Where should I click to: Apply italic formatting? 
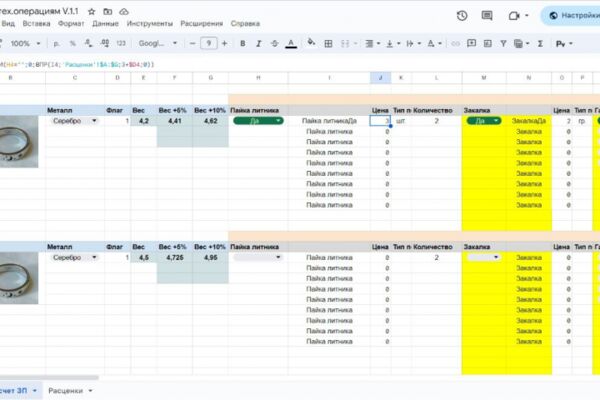pyautogui.click(x=259, y=44)
